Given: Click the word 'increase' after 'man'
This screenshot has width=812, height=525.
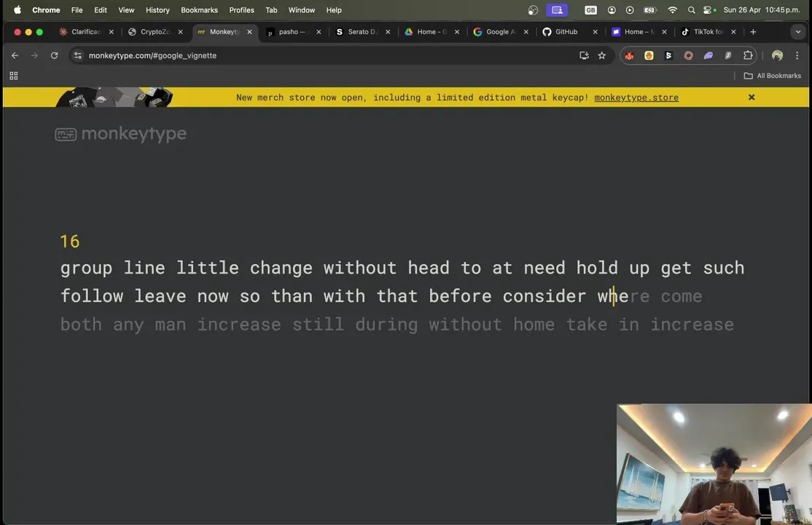Looking at the screenshot, I should 239,324.
